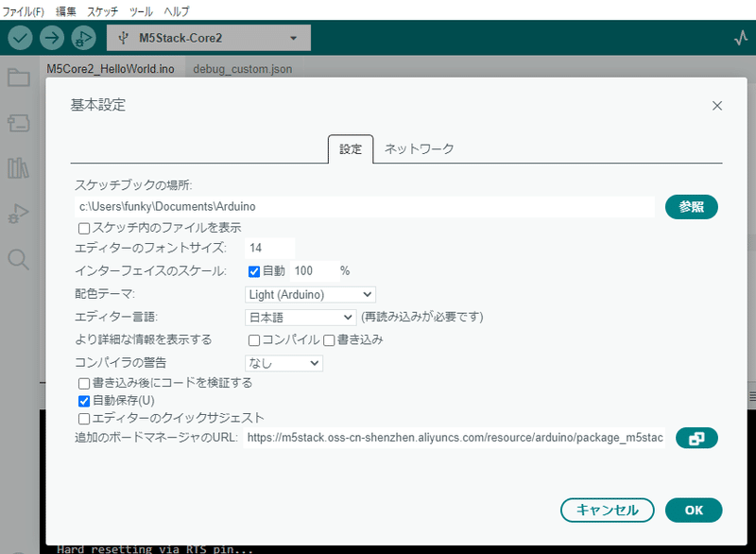The height and width of the screenshot is (554, 756).
Task: Toggle スケッチ内のファイルを表示 checkbox
Action: pyautogui.click(x=84, y=228)
